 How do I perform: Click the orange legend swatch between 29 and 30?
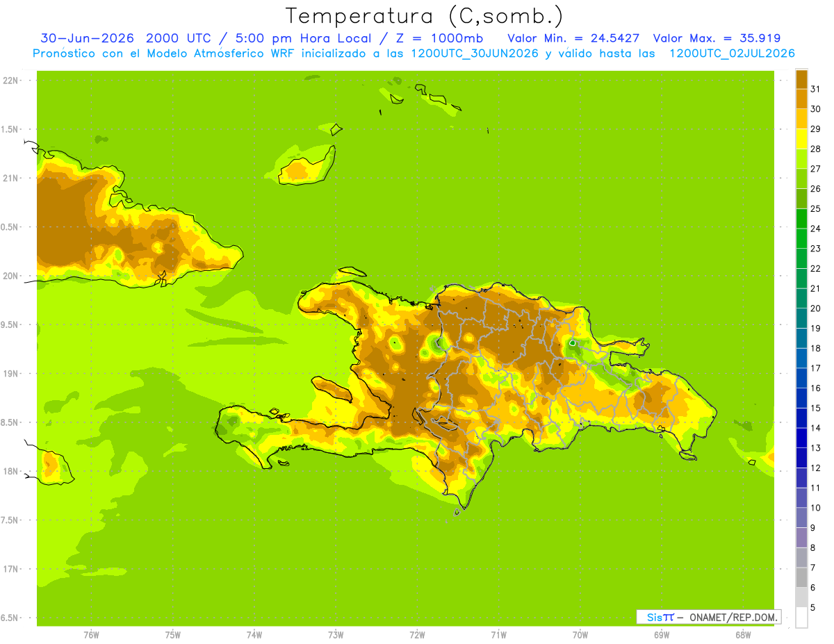801,119
